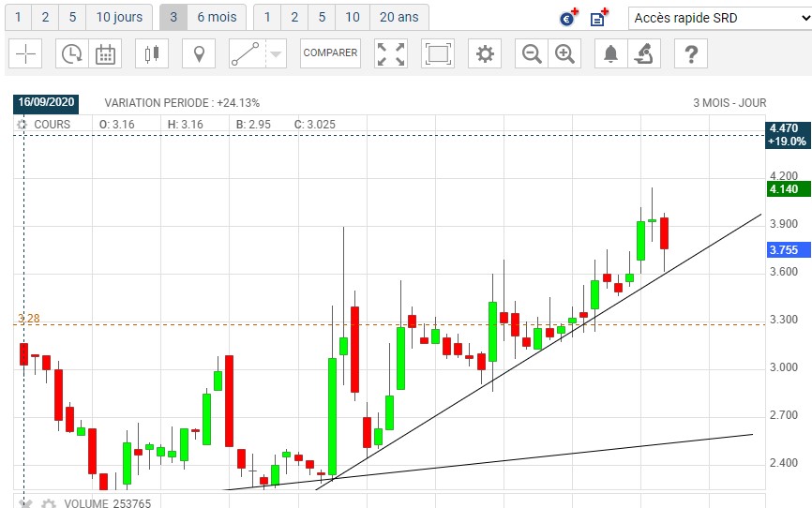
Task: Click the 4.470 +19.0% price tag
Action: [788, 135]
